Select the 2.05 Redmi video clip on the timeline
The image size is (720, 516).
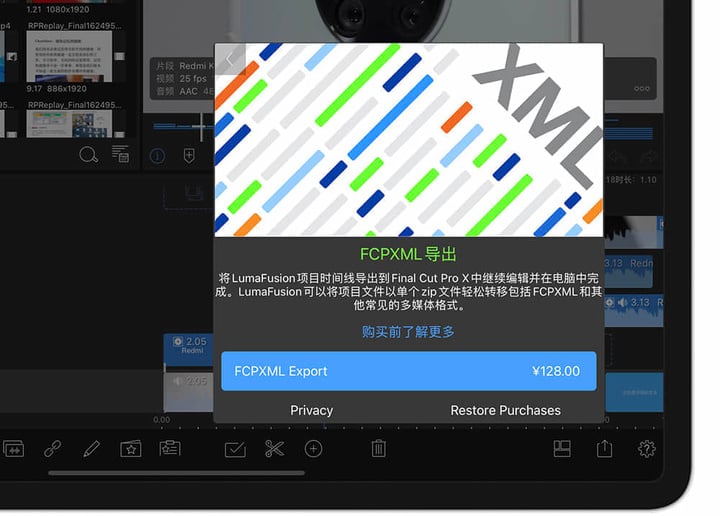(189, 349)
